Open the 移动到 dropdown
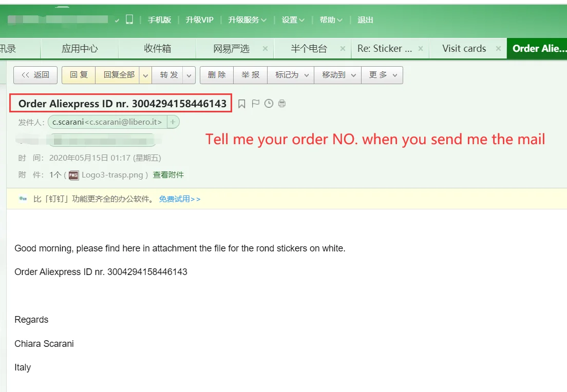Screen dimensions: 567x392 (338, 75)
